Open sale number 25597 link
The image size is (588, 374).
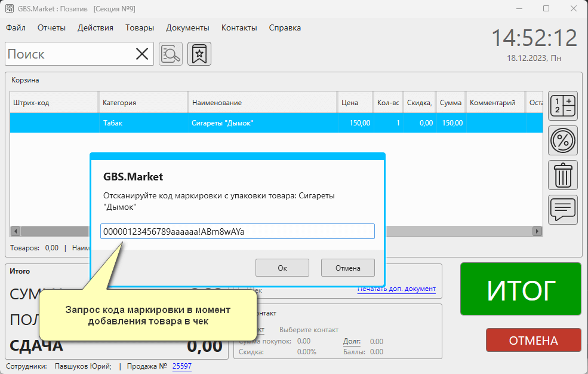[182, 366]
